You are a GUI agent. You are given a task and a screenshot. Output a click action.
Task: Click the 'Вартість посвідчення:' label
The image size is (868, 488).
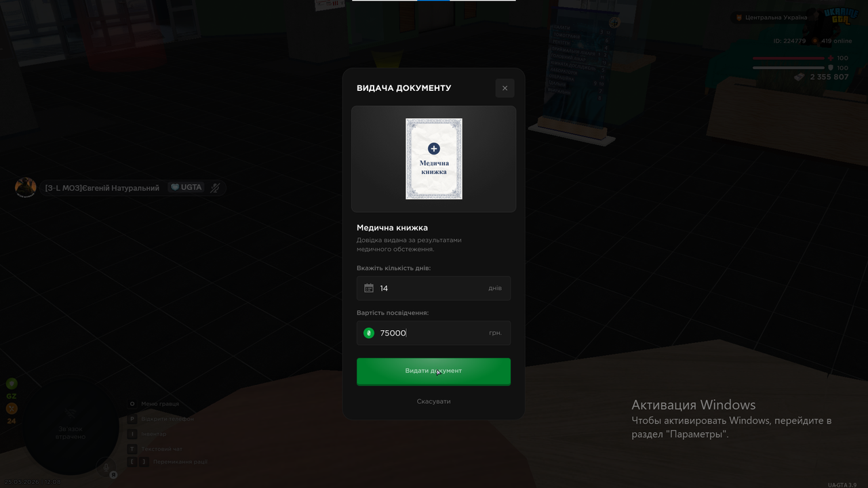tap(393, 313)
